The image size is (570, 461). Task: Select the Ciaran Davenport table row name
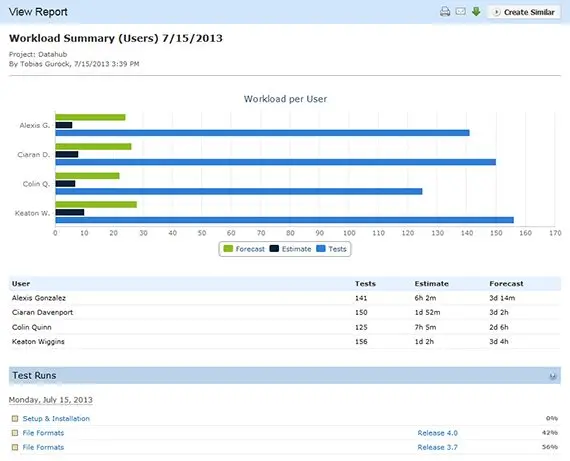click(x=43, y=312)
